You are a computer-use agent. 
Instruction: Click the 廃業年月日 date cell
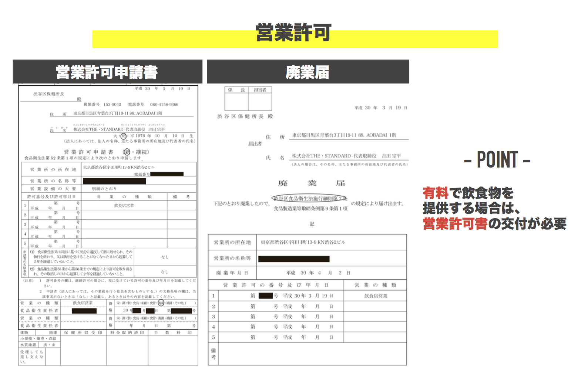(331, 273)
